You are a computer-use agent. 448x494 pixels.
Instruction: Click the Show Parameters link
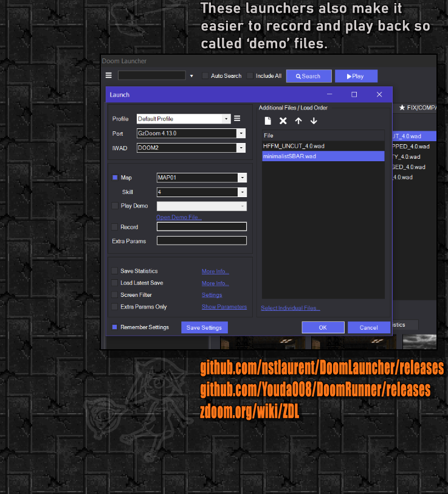[224, 307]
